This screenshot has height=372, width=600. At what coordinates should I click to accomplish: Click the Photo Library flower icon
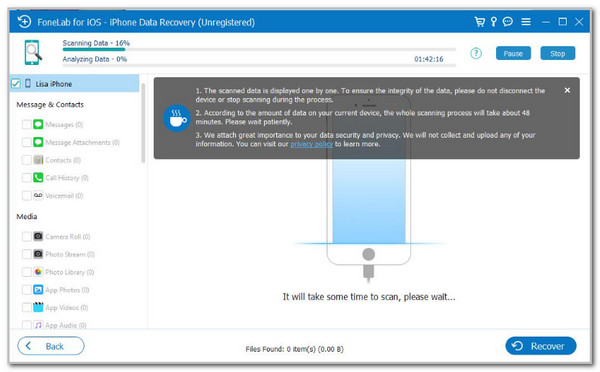pos(38,272)
